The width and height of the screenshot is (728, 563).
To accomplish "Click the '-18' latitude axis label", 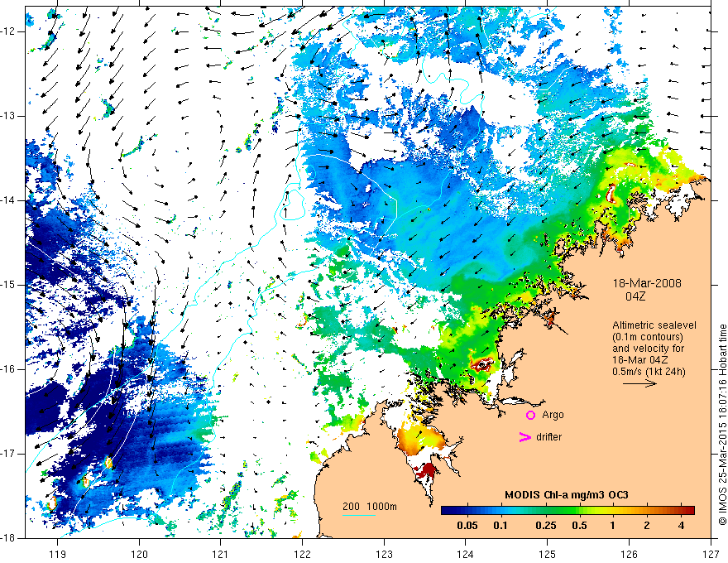I will (x=7, y=537).
